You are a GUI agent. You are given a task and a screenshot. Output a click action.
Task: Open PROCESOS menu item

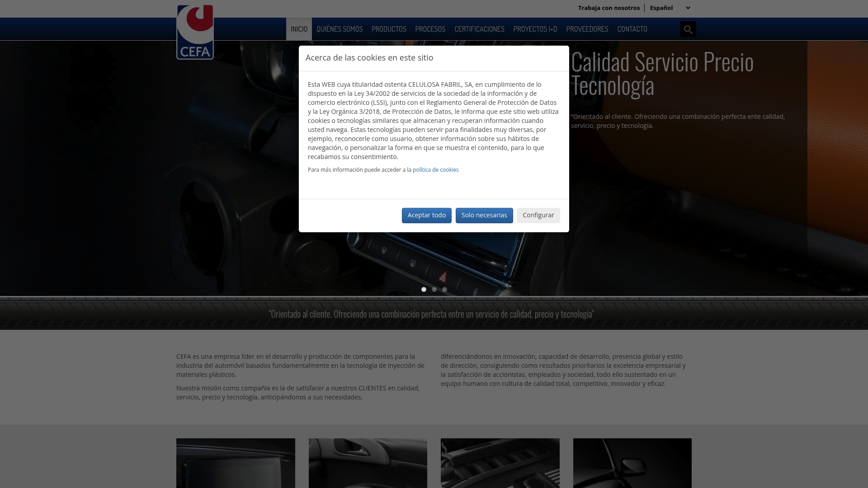click(x=430, y=29)
